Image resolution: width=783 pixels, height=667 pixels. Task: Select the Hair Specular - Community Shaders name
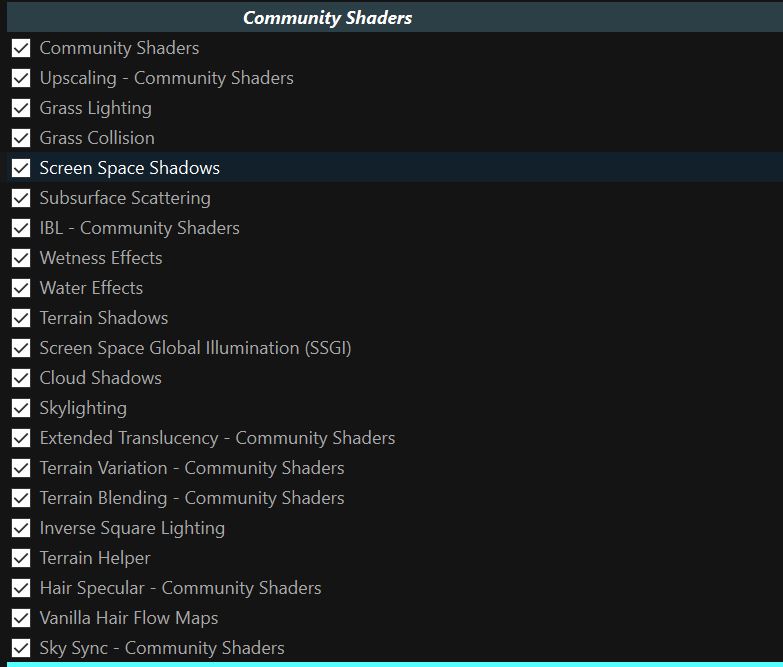[181, 588]
